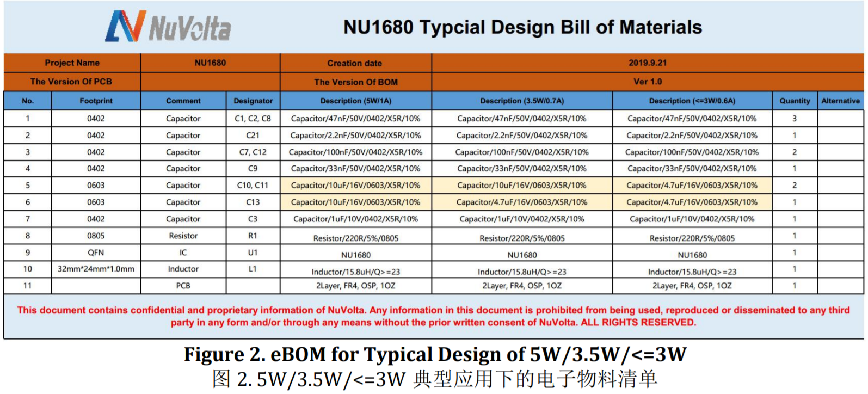868x394 pixels.
Task: Select designator cell 'C1, C2, C8'
Action: click(x=253, y=118)
